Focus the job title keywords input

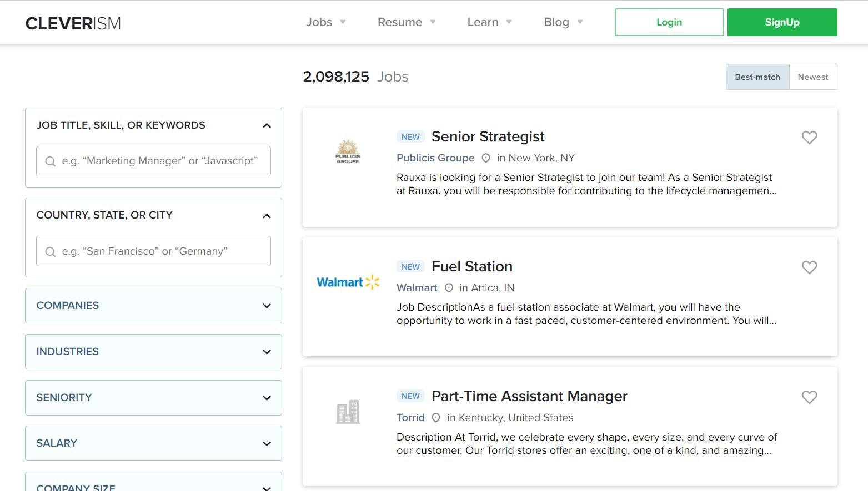pos(153,161)
